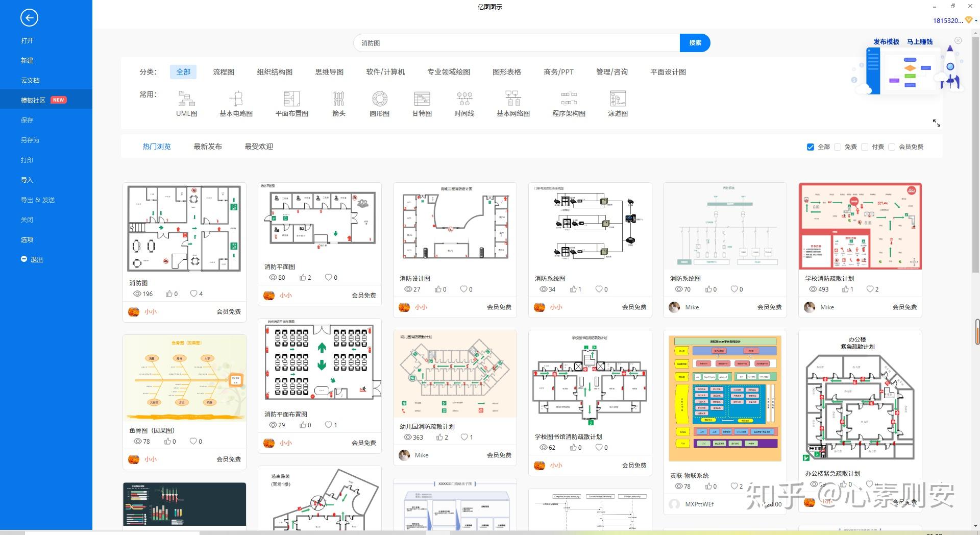Image resolution: width=980 pixels, height=535 pixels.
Task: Select the 平面布置图 icon
Action: tap(291, 99)
